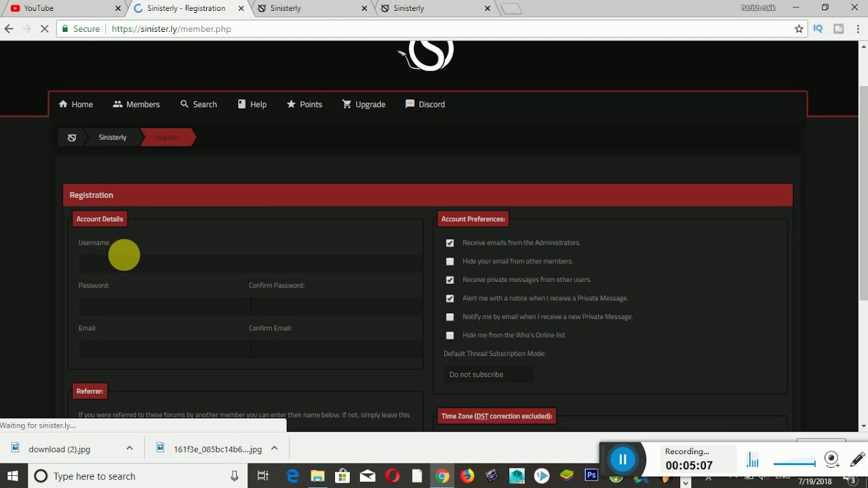Click the browser back arrow
Screen dimensions: 868x488
[9, 29]
